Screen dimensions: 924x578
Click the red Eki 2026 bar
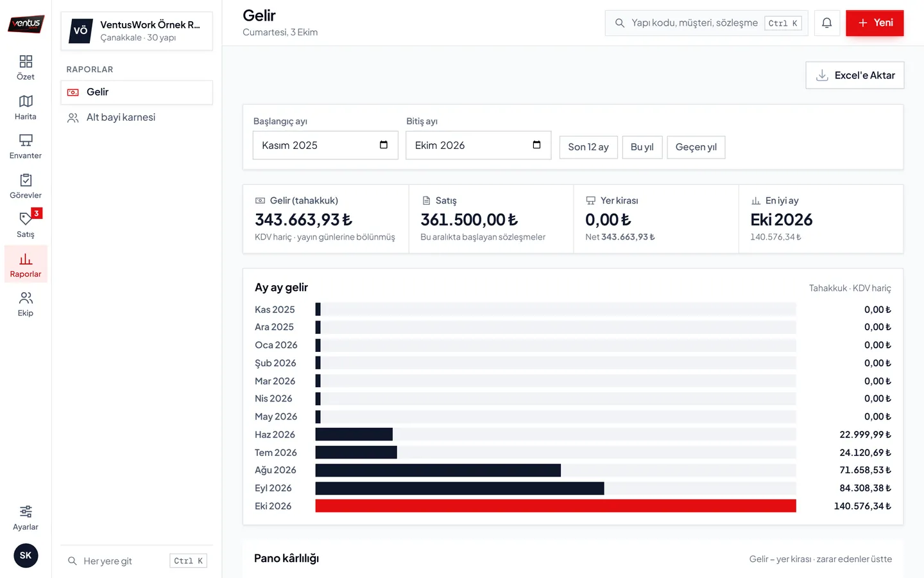pyautogui.click(x=556, y=506)
